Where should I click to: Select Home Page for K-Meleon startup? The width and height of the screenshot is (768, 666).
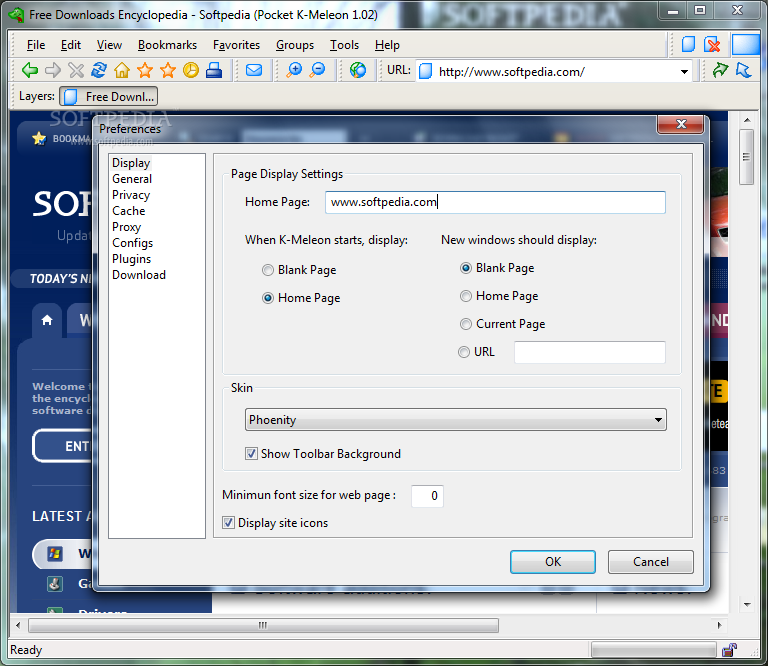pyautogui.click(x=267, y=298)
